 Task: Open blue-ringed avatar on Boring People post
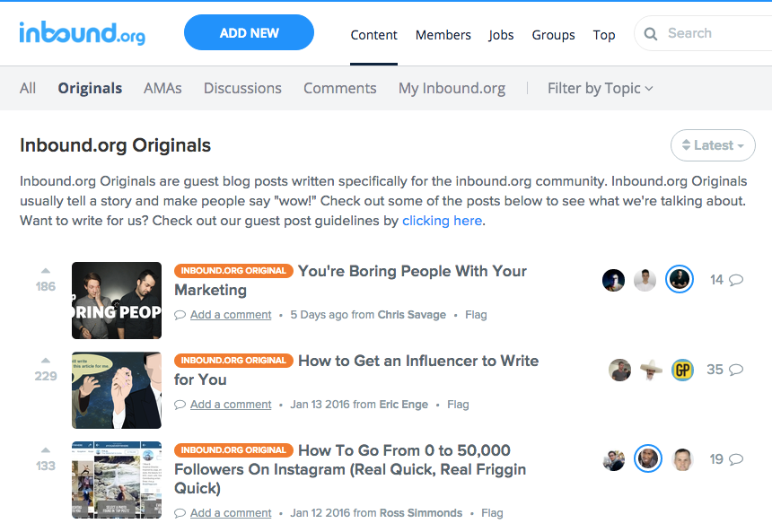click(680, 279)
